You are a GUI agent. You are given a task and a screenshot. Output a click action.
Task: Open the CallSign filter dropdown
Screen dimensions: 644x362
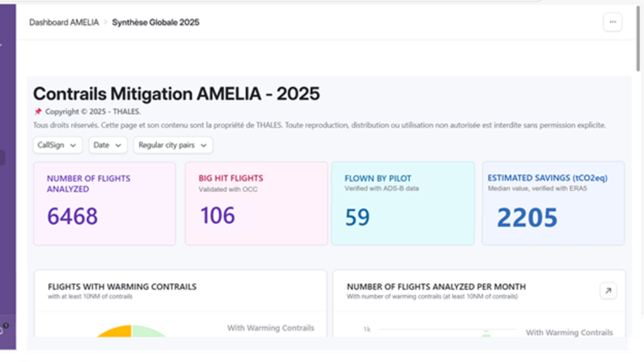pos(57,145)
